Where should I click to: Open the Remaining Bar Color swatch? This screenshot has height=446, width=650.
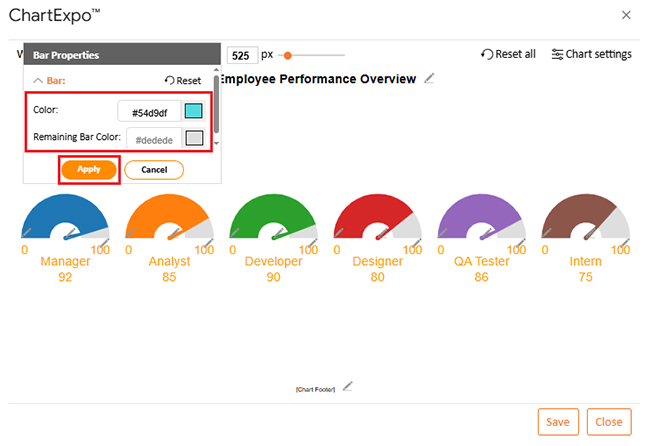pos(194,138)
